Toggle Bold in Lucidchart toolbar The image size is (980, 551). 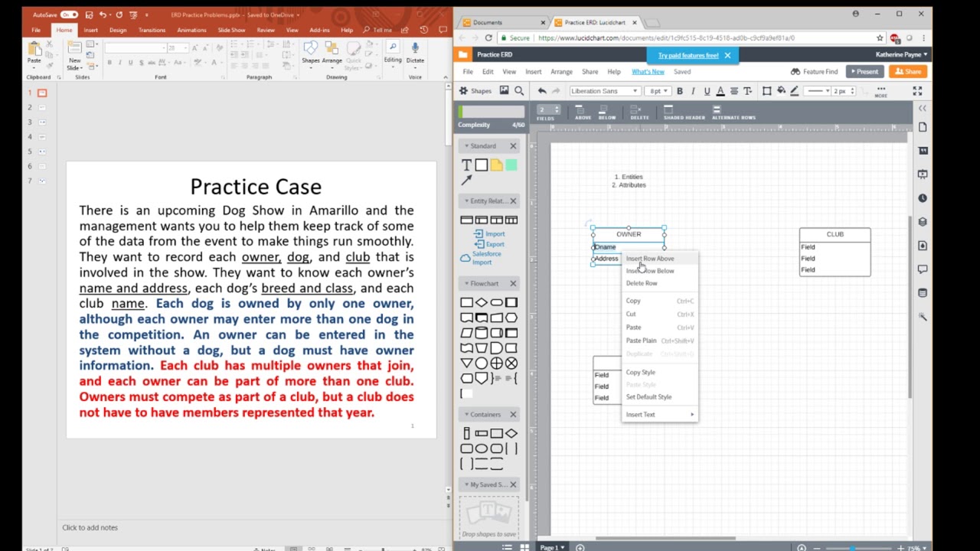[x=679, y=91]
